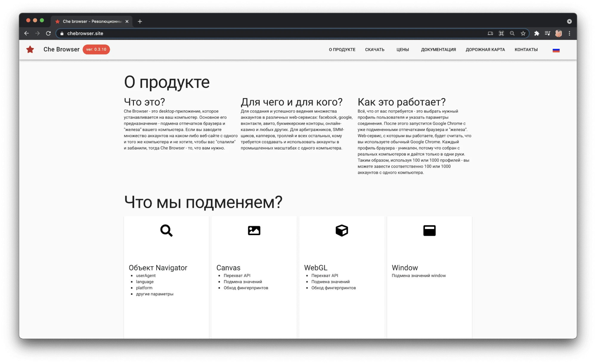Open the ДОРОЖНАЯ КАРТА menu item
The image size is (596, 364).
tap(485, 50)
